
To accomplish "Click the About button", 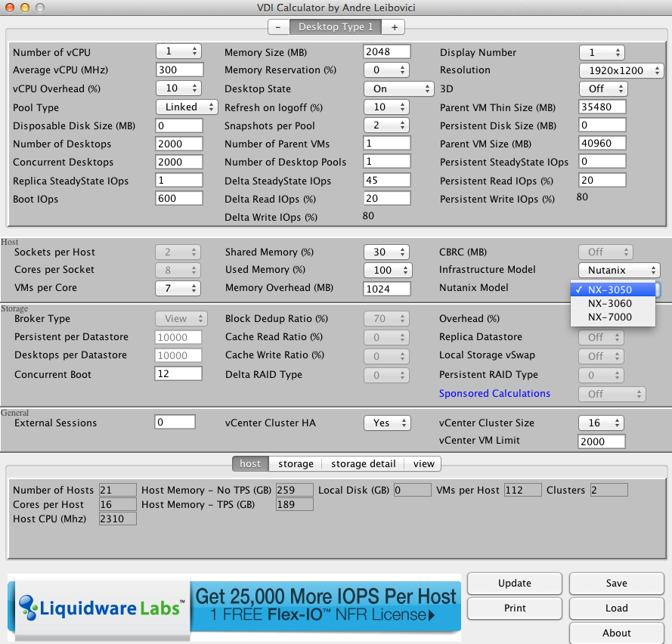I will tap(617, 633).
